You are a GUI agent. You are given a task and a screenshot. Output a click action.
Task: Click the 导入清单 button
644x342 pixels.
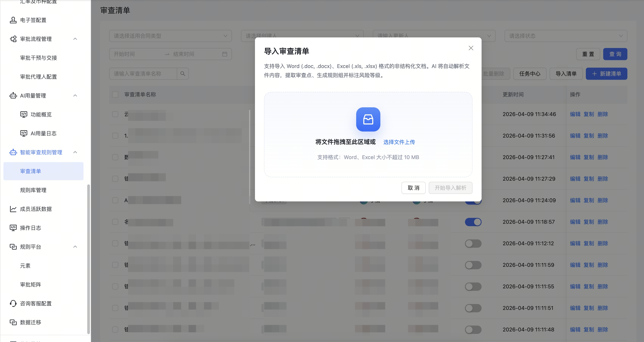click(566, 74)
